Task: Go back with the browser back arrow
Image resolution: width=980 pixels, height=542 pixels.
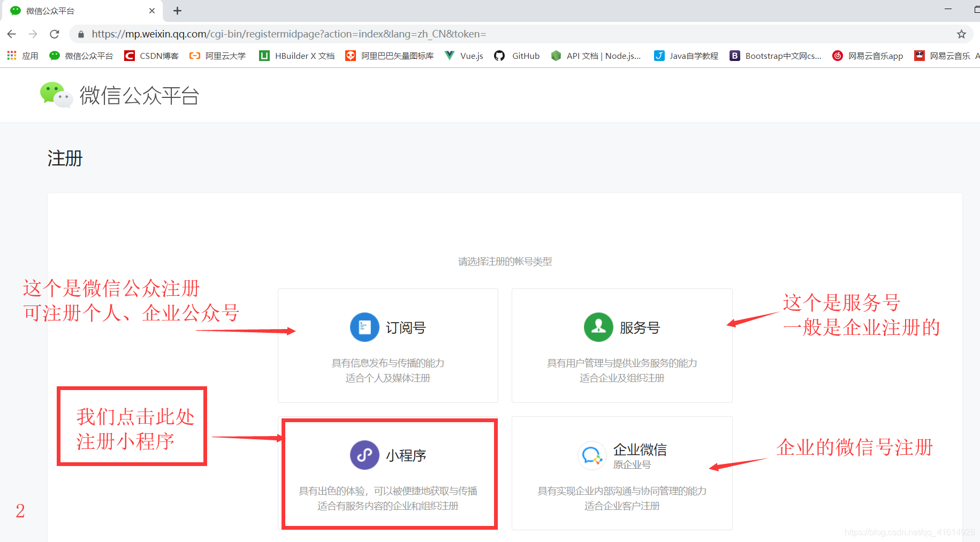Action: (x=12, y=34)
